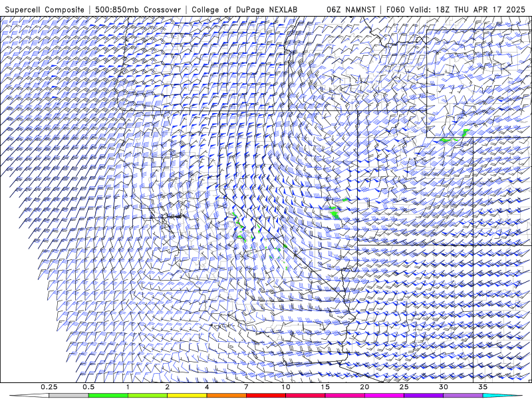Click the "10" legend value

[x=286, y=387]
